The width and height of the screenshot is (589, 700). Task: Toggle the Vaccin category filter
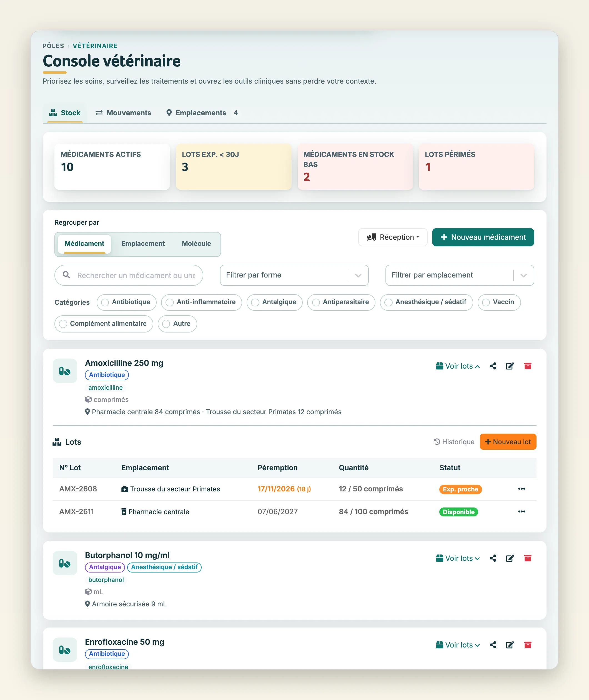pyautogui.click(x=499, y=302)
